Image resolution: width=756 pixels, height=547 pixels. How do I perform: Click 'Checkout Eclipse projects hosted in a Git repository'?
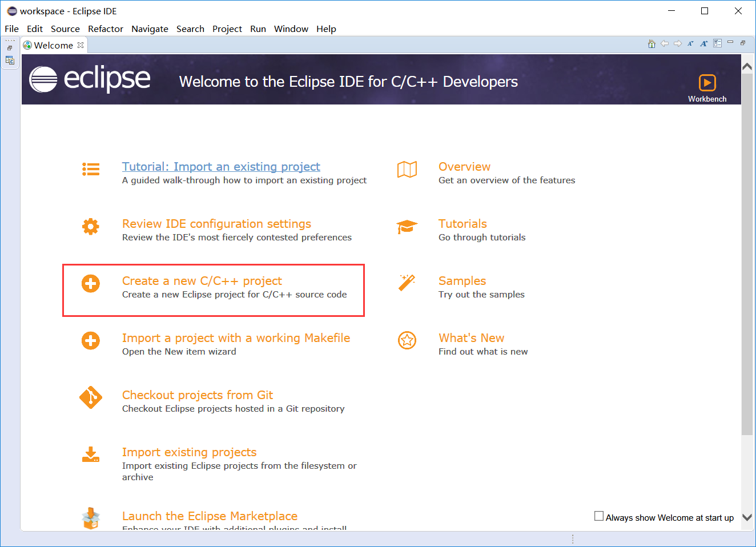(233, 409)
